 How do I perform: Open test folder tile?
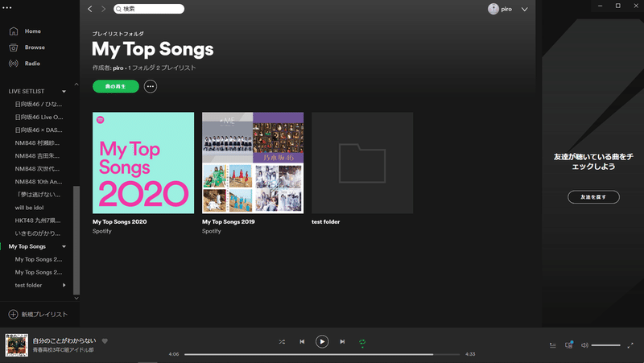[362, 163]
